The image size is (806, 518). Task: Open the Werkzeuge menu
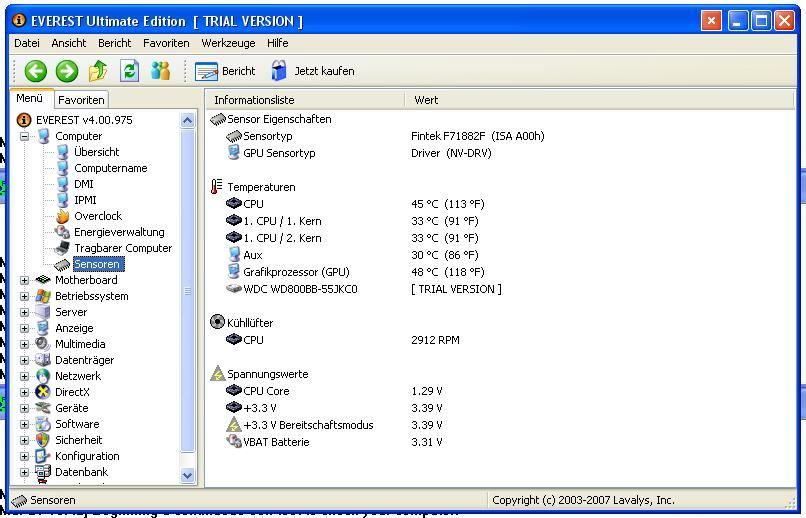click(x=228, y=43)
